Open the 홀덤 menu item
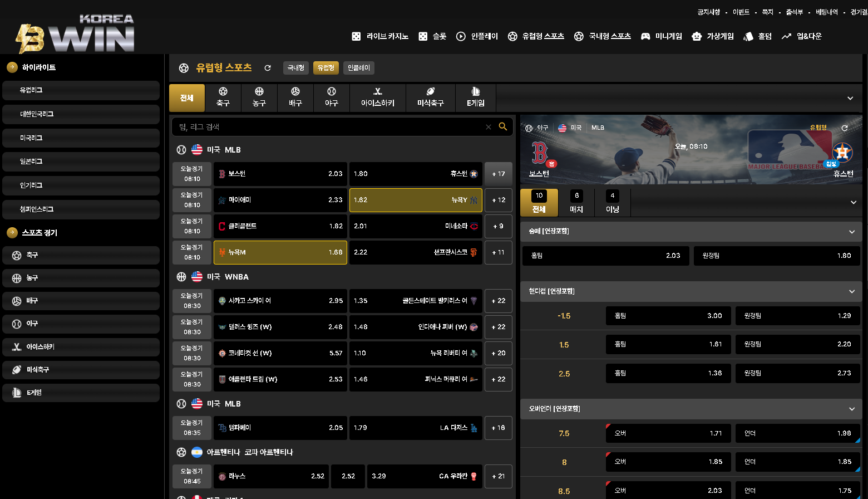868x499 pixels. point(758,36)
